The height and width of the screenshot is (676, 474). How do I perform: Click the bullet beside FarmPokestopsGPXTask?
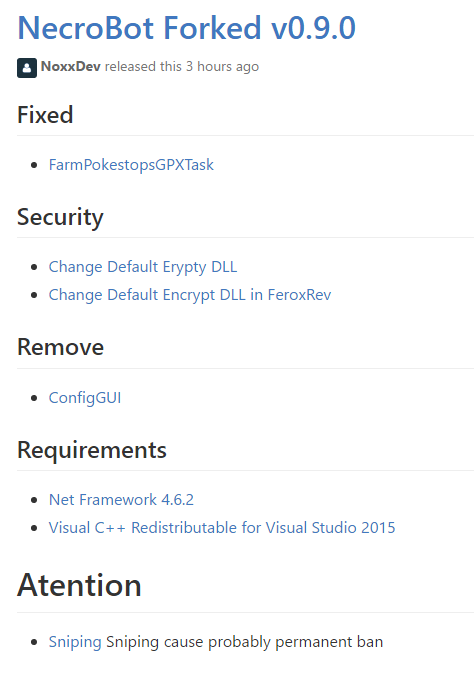coord(35,165)
